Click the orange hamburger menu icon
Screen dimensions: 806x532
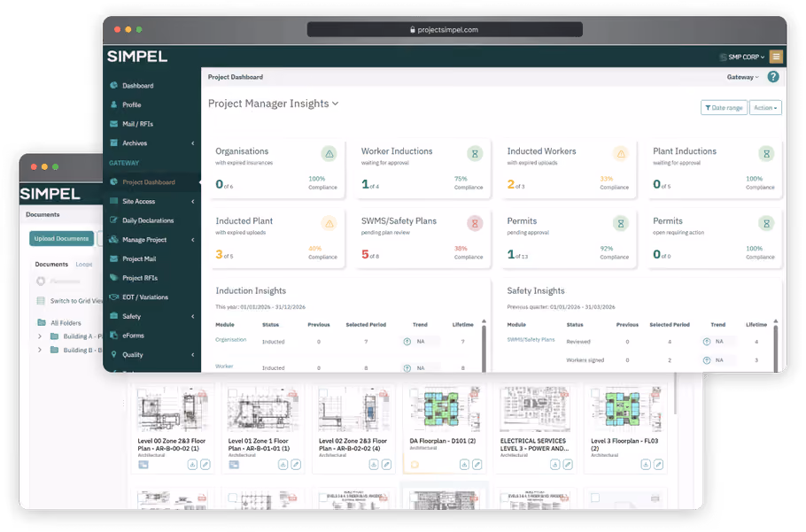[x=776, y=57]
